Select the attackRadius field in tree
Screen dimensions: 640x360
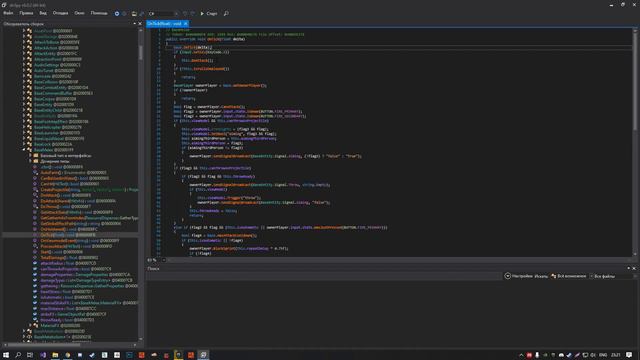(68, 263)
